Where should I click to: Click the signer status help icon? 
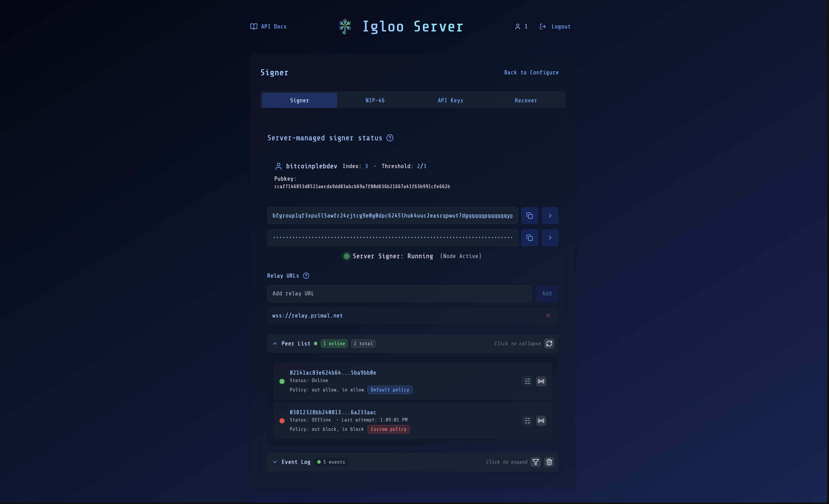[x=390, y=138]
